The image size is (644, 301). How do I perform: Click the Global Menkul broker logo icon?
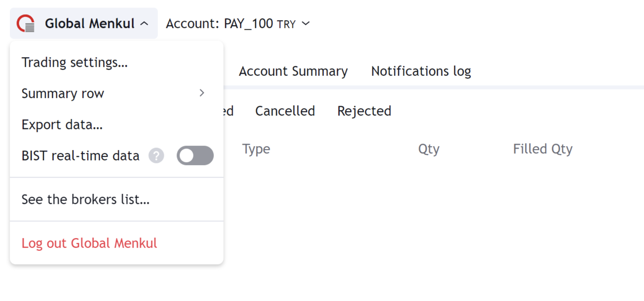tap(26, 23)
